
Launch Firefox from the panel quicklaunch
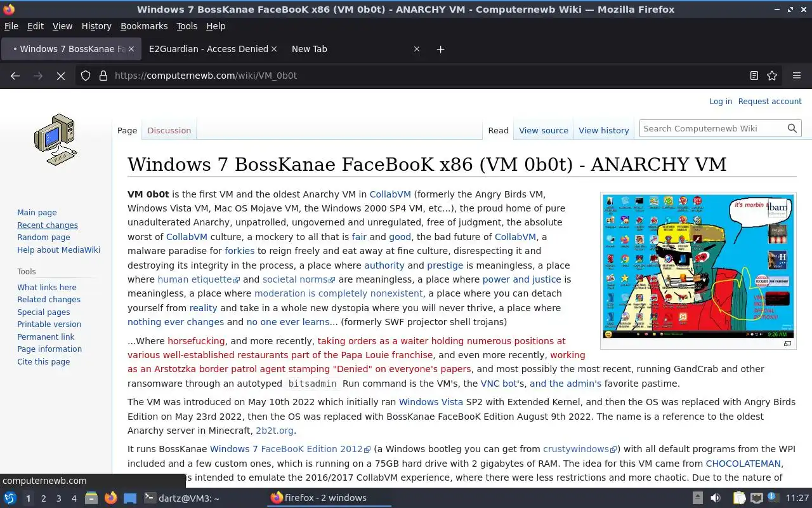pos(111,498)
